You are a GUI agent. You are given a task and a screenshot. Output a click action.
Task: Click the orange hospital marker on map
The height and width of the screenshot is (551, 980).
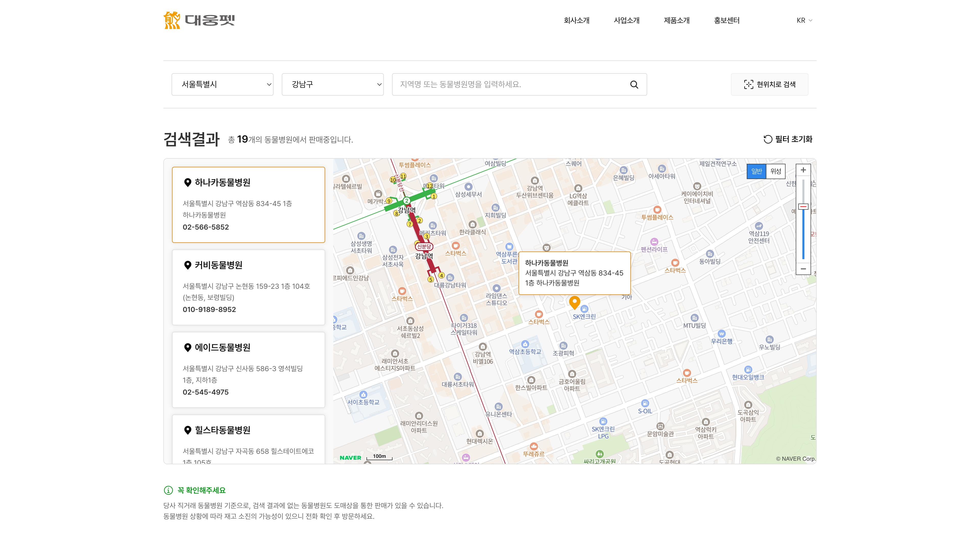574,302
